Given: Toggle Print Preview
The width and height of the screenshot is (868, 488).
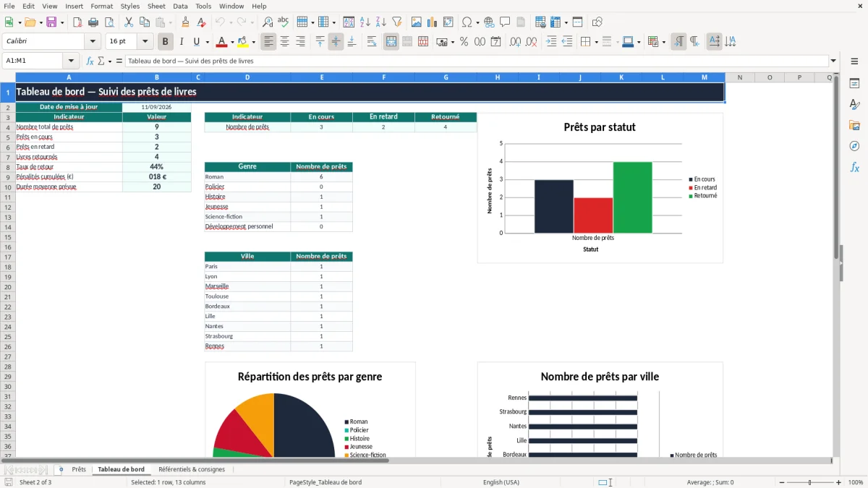Looking at the screenshot, I should click(x=109, y=22).
